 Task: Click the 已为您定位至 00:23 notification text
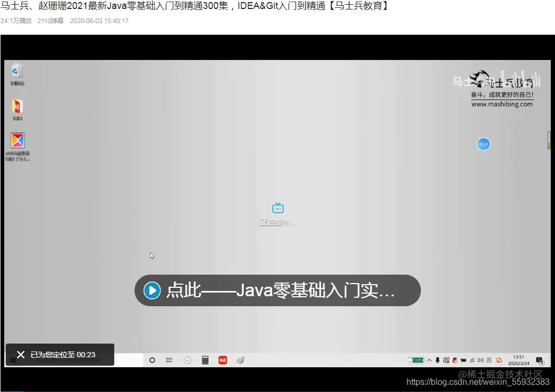click(63, 355)
